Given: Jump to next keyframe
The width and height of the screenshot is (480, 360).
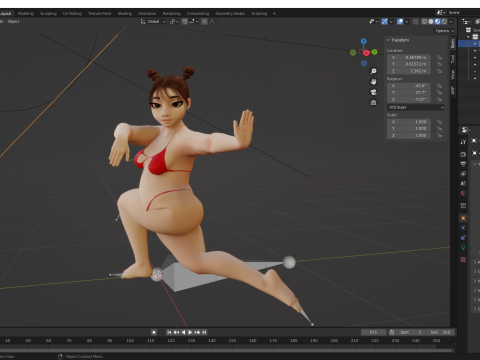Looking at the screenshot, I should pos(197,332).
